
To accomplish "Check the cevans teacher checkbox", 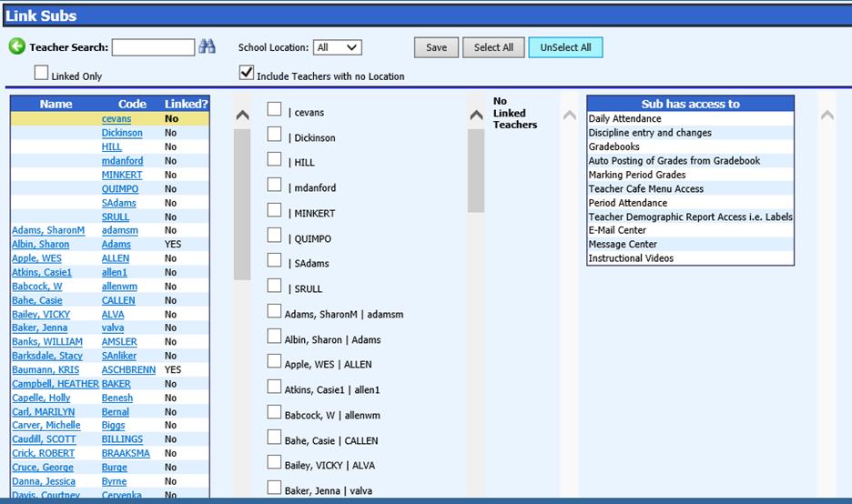I will 274,110.
